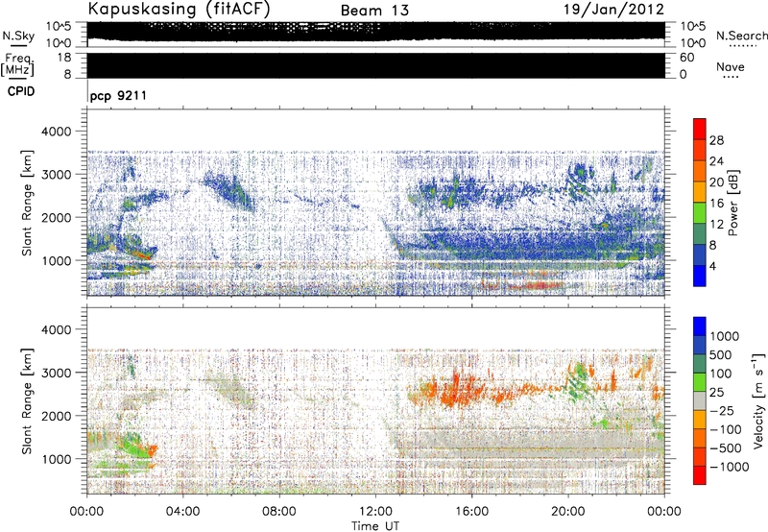Pick the Power colorbar segment between 8 and 12

click(700, 234)
